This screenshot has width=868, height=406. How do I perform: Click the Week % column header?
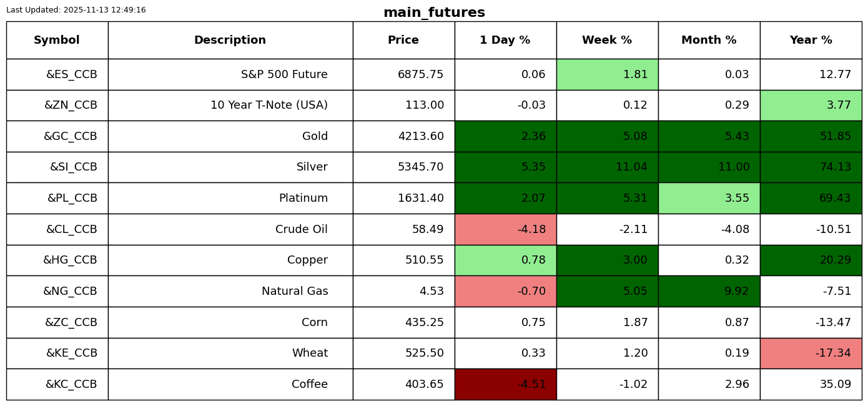pyautogui.click(x=607, y=40)
